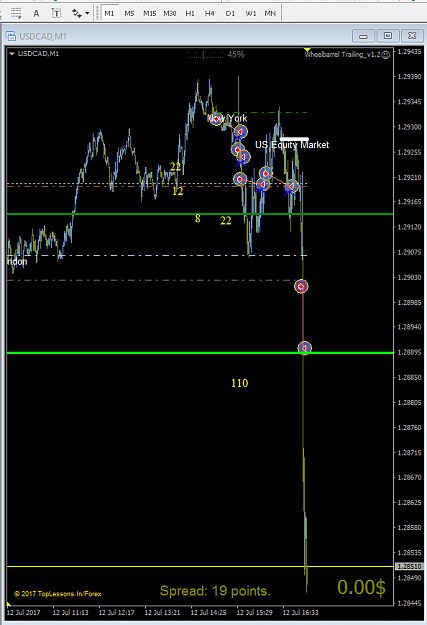The width and height of the screenshot is (427, 625).
Task: Click the USDCAD,M1 chart window icon
Action: 11,36
